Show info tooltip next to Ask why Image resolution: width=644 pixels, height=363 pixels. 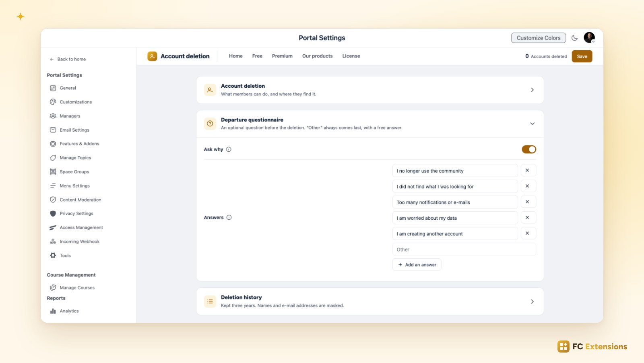tap(229, 149)
